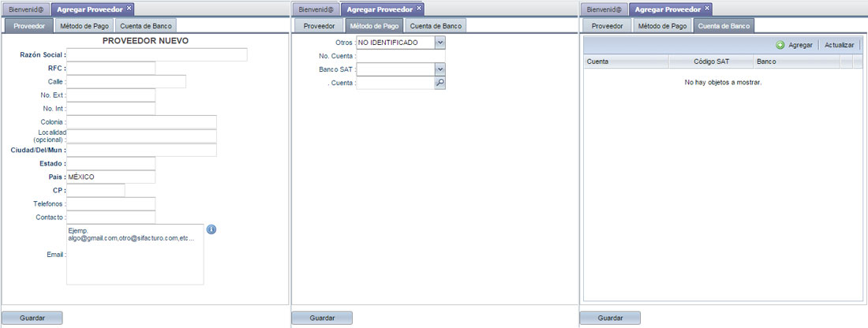Click the magnifier search icon next to Cuenta
The width and height of the screenshot is (868, 328).
click(440, 83)
